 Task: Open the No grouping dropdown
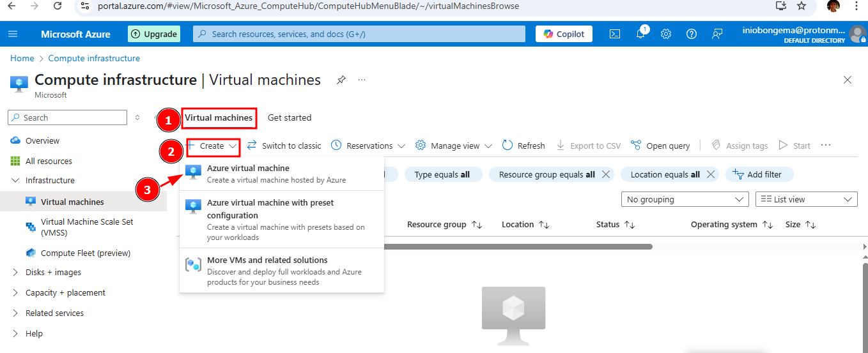(x=685, y=200)
